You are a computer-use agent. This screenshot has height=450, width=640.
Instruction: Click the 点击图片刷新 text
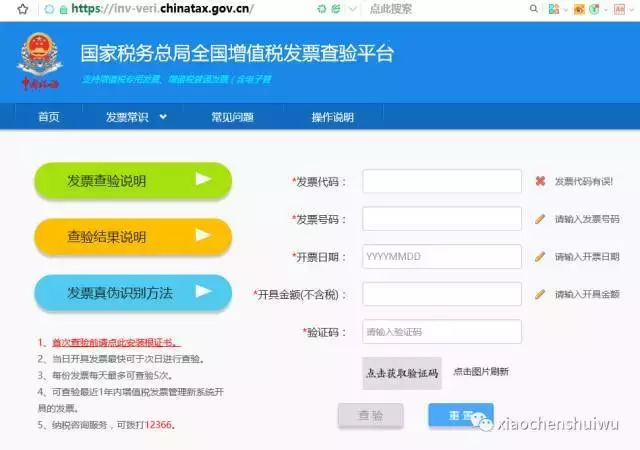click(481, 372)
